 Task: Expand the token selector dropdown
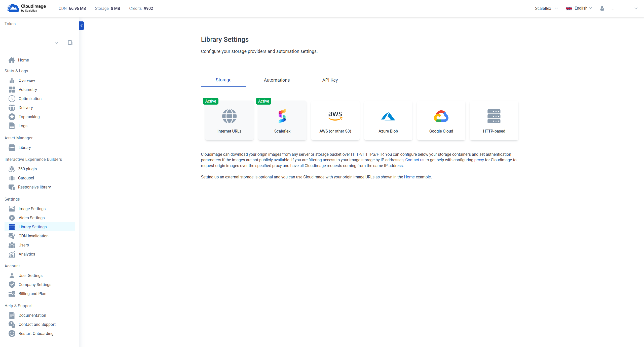coord(56,43)
